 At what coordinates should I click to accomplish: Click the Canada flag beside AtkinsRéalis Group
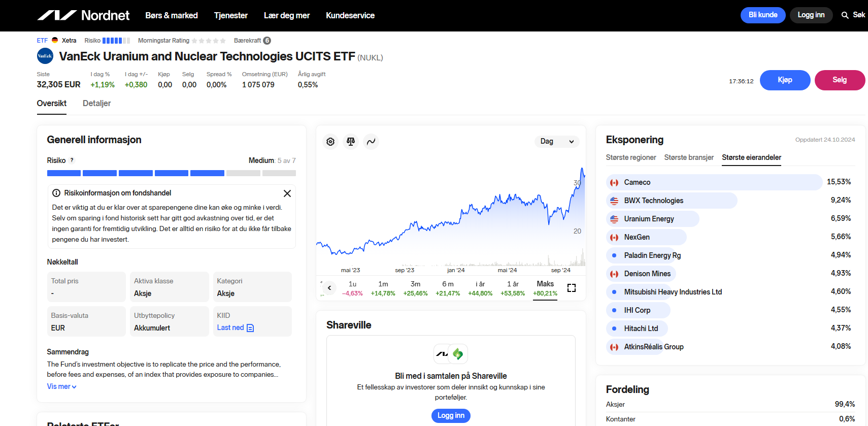[614, 347]
